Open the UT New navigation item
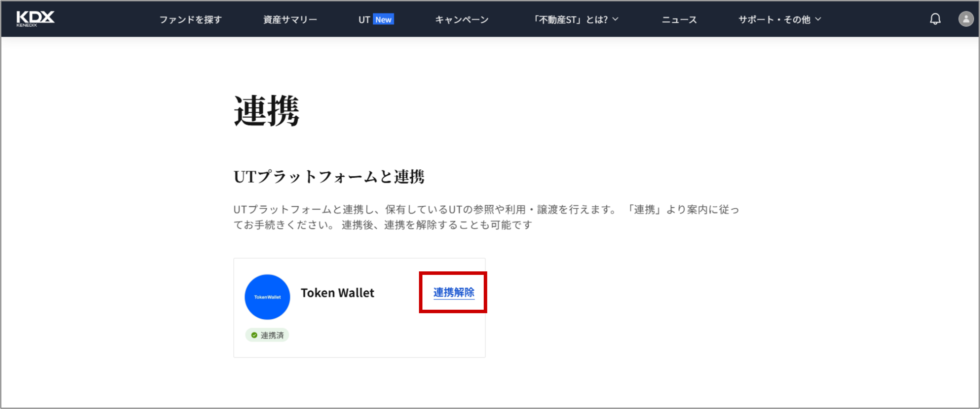The height and width of the screenshot is (409, 980). click(376, 20)
